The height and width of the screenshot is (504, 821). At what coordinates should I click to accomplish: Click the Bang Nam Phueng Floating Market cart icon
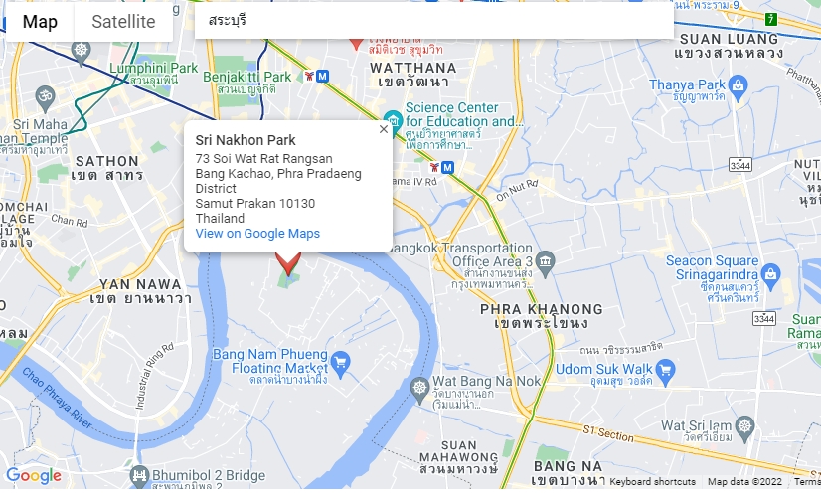341,363
